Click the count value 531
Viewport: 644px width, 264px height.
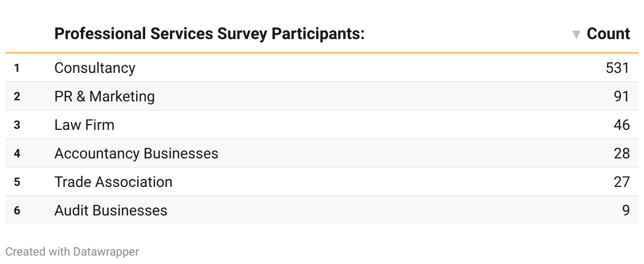[618, 68]
